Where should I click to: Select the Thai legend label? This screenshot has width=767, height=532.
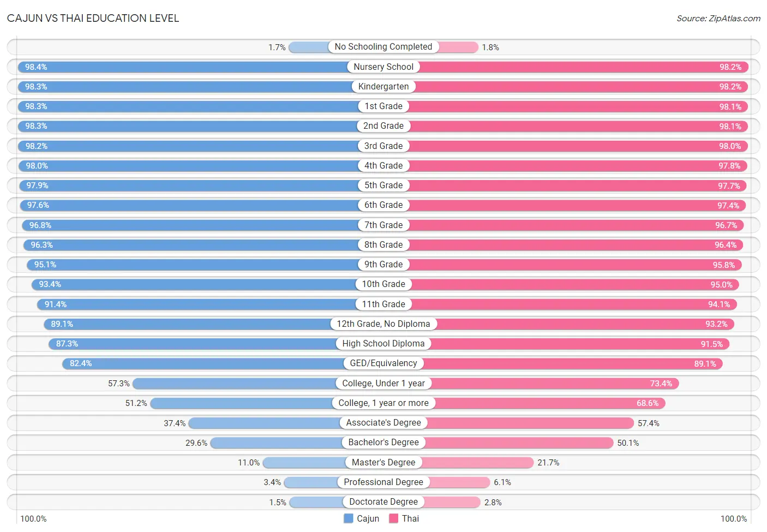[410, 518]
